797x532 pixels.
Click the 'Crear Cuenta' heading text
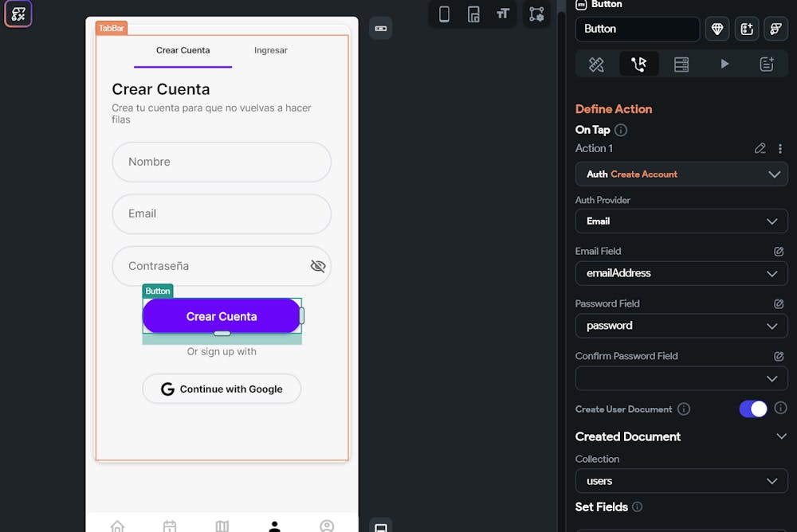pos(161,89)
